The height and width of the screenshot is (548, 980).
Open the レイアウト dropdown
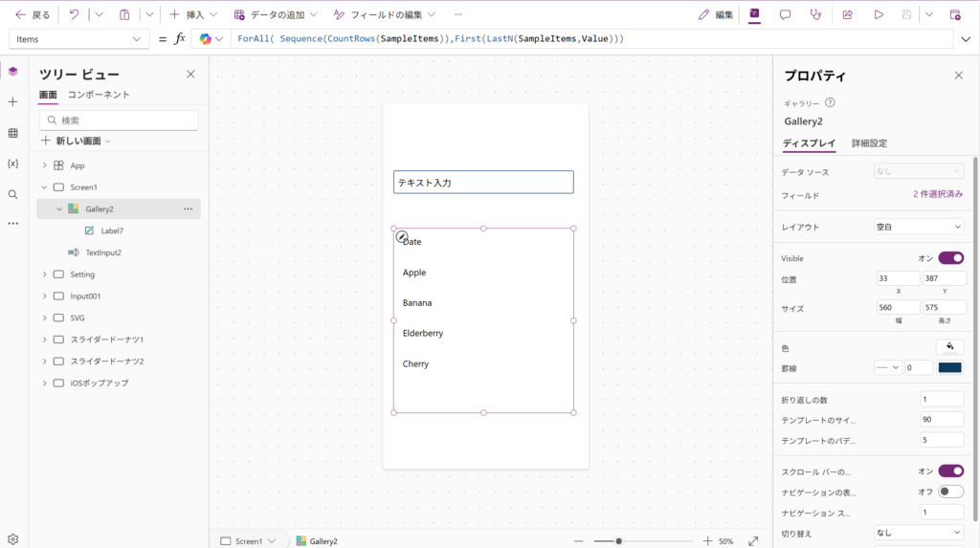919,227
